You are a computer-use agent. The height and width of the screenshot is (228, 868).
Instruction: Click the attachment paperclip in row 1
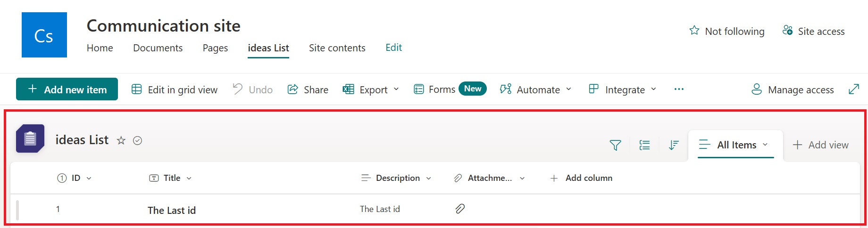[x=460, y=209]
